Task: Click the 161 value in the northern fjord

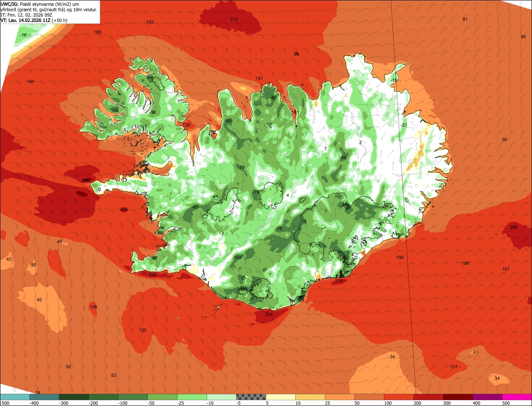Action: (295, 112)
